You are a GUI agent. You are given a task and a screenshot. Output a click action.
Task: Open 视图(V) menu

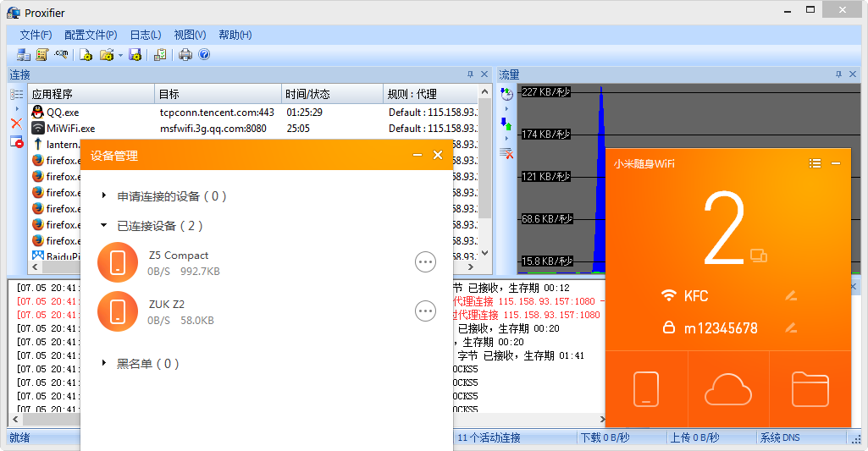(190, 35)
